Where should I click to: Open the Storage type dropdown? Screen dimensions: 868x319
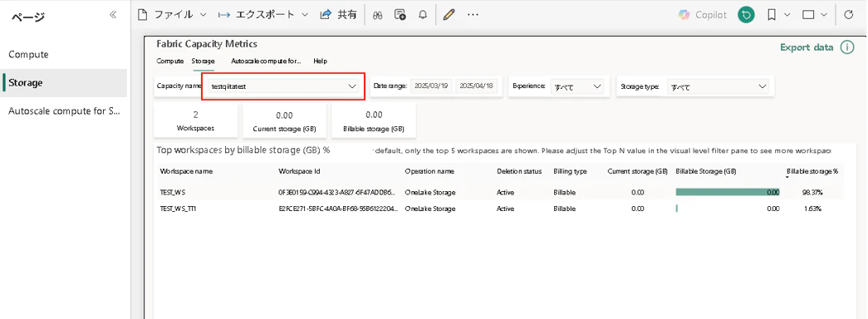coord(717,86)
